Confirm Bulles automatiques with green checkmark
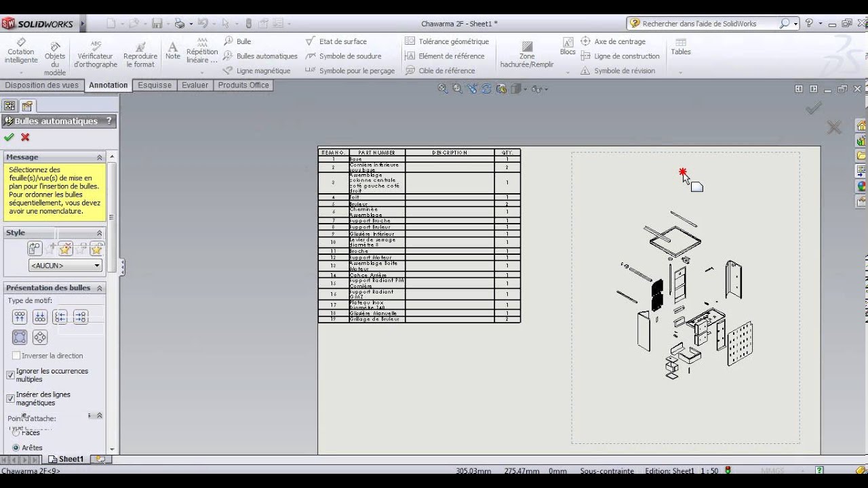Screen dimensions: 868x488 (x=9, y=137)
